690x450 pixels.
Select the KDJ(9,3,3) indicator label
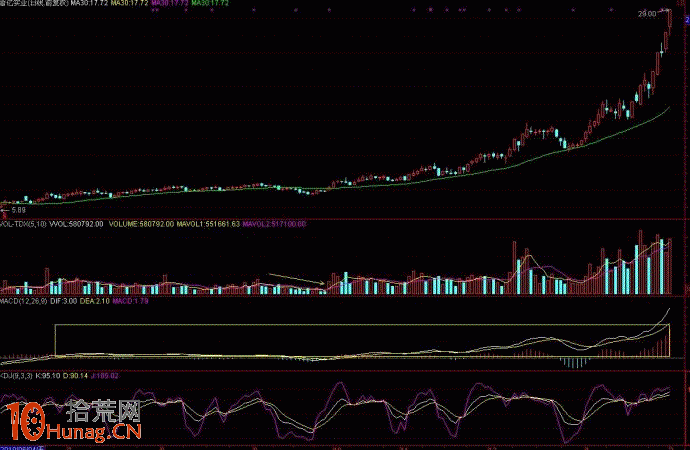click(x=16, y=375)
